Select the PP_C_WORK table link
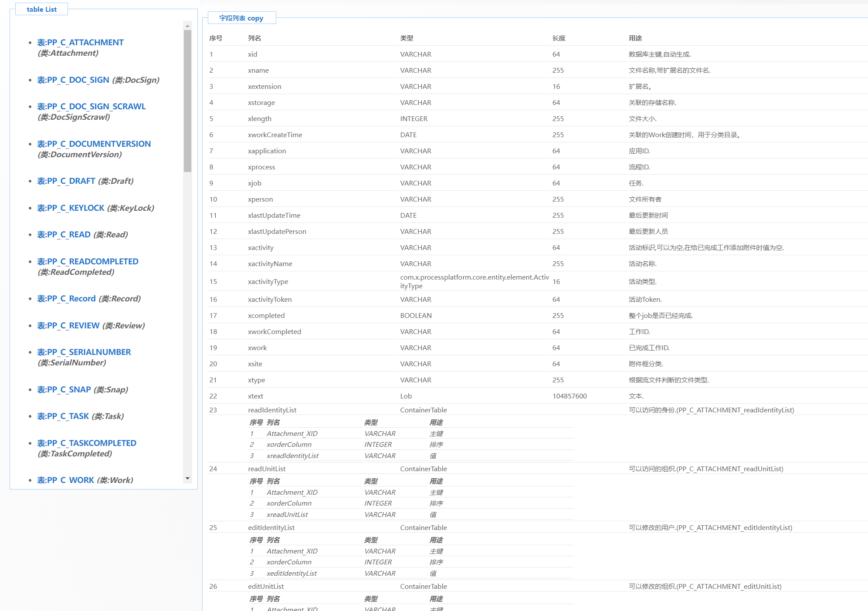Image resolution: width=868 pixels, height=611 pixels. pyautogui.click(x=65, y=480)
